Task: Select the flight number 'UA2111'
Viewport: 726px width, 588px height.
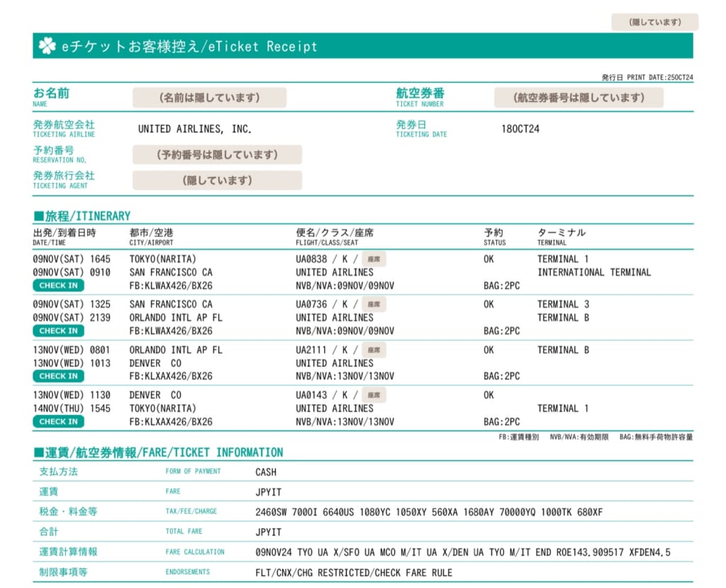Action: point(311,350)
